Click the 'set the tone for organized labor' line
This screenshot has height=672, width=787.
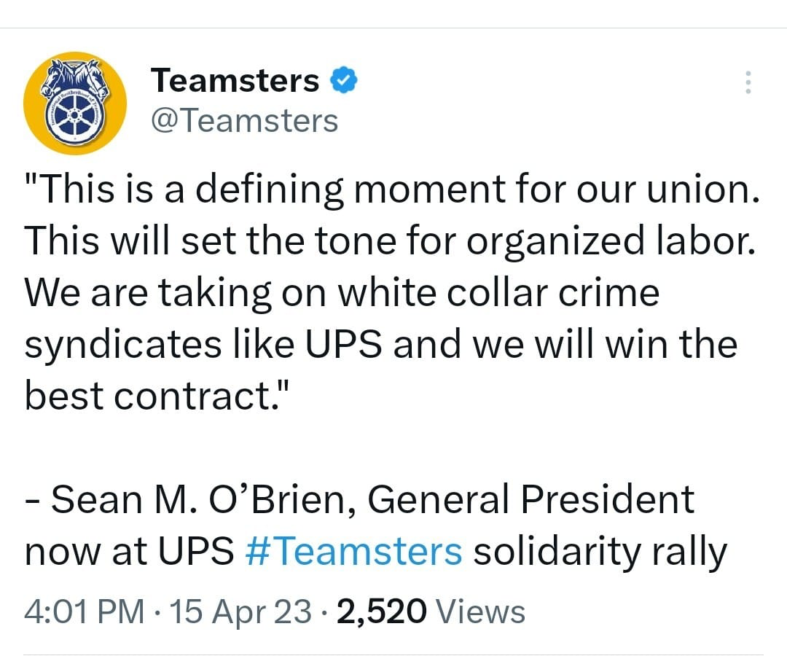click(x=390, y=241)
